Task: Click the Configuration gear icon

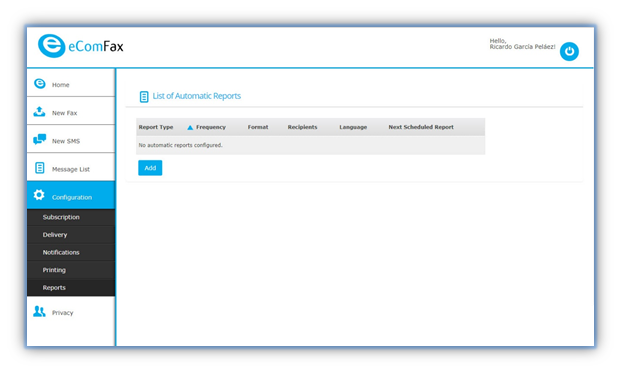Action: [x=39, y=195]
